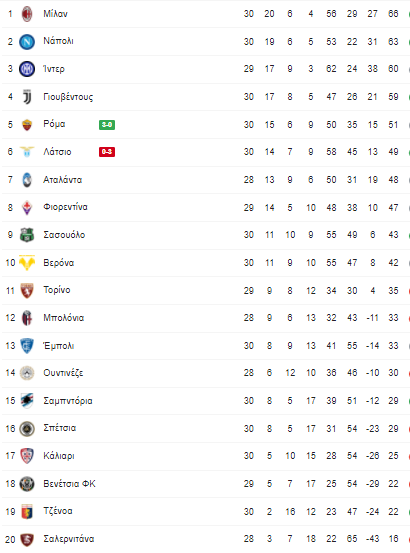410x553 pixels.
Task: Click the Σαλερνιτάνα team name
Action: click(x=69, y=539)
